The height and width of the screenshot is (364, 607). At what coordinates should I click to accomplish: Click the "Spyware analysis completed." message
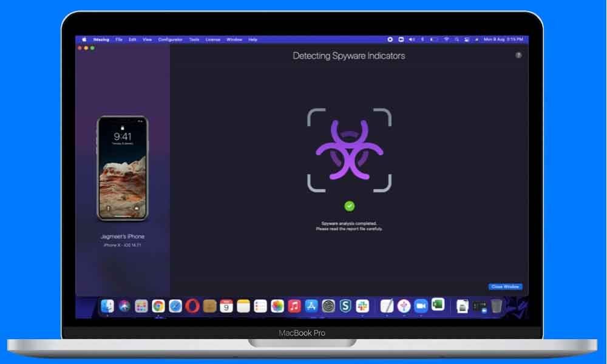coord(349,224)
